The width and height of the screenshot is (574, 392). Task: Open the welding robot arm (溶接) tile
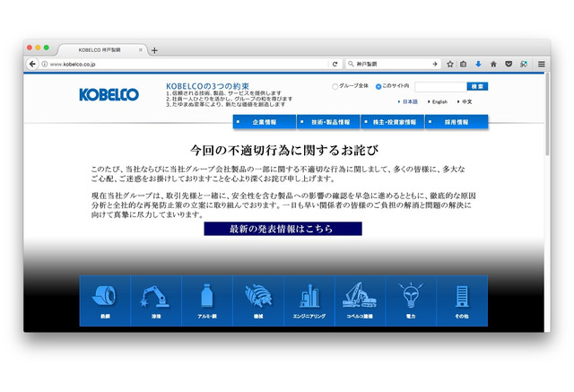(156, 301)
